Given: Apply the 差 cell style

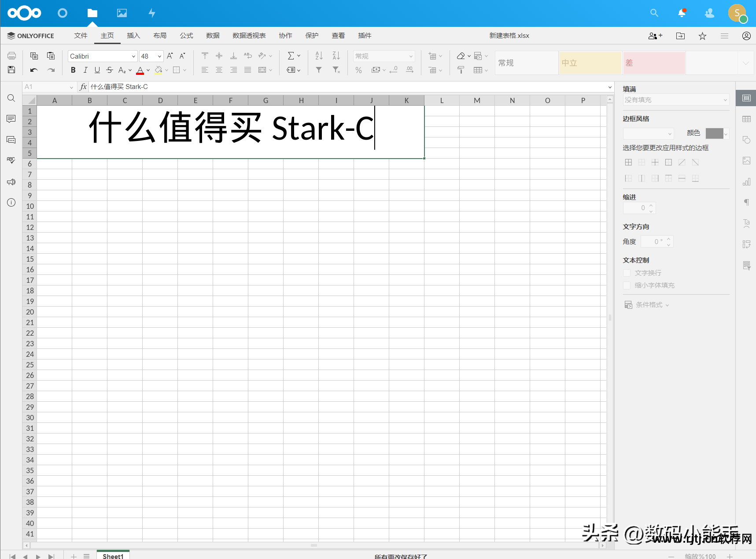Looking at the screenshot, I should coord(654,63).
